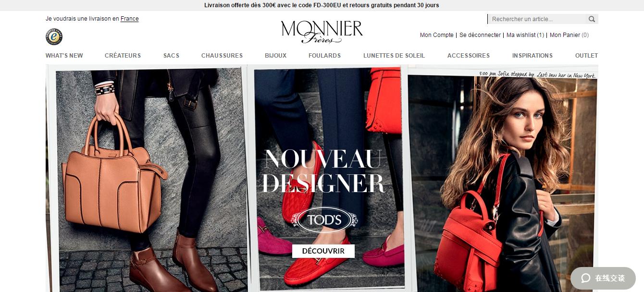Click the Découvrir button
644x292 pixels.
(x=323, y=251)
